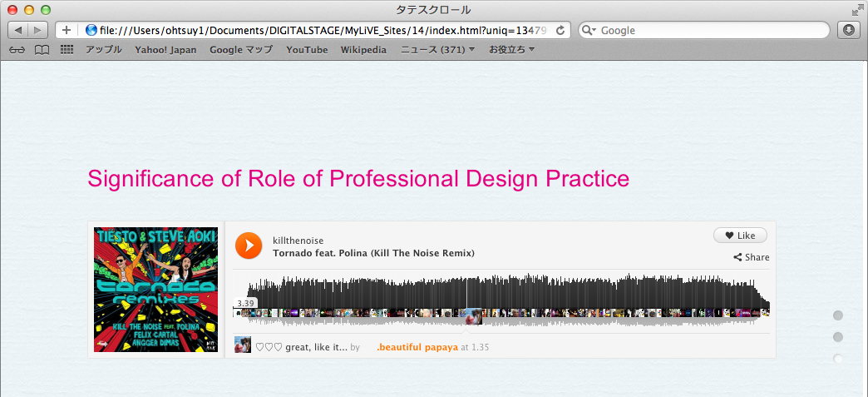Click the enlarged commenter avatar on the waveform

pyautogui.click(x=473, y=316)
